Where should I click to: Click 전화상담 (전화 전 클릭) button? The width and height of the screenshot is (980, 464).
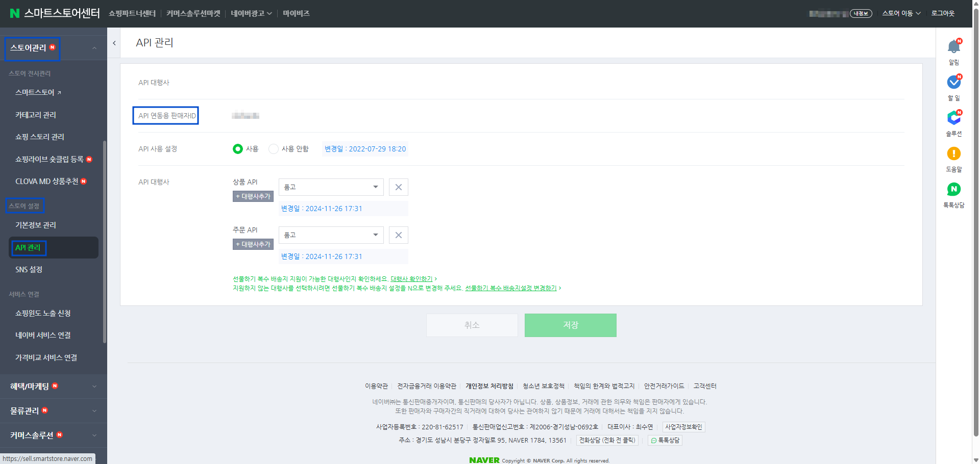pos(607,441)
